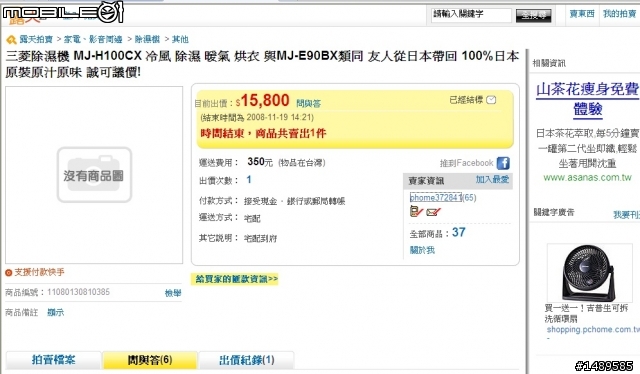Screen dimensions: 640x374
Task: Visit the www.asanas.com.tw ad link
Action: pos(587,178)
